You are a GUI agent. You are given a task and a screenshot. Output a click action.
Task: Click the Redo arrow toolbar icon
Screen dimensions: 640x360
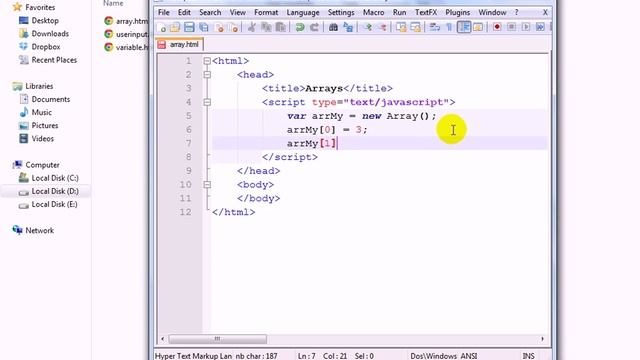click(x=314, y=27)
